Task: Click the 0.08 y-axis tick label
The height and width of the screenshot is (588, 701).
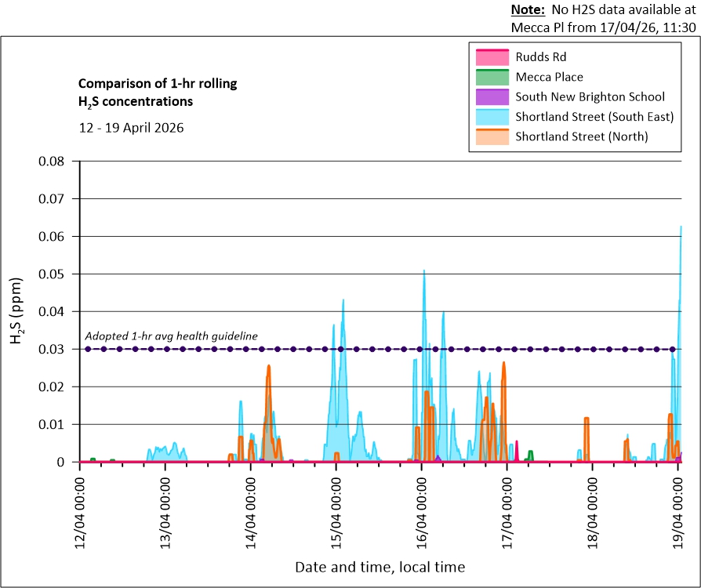Action: click(56, 162)
